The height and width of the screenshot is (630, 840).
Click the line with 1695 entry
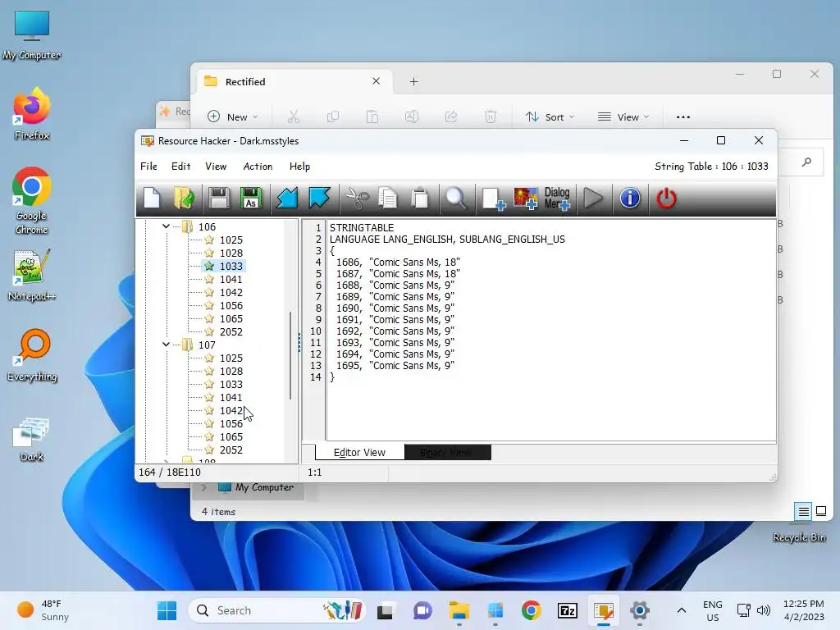395,365
